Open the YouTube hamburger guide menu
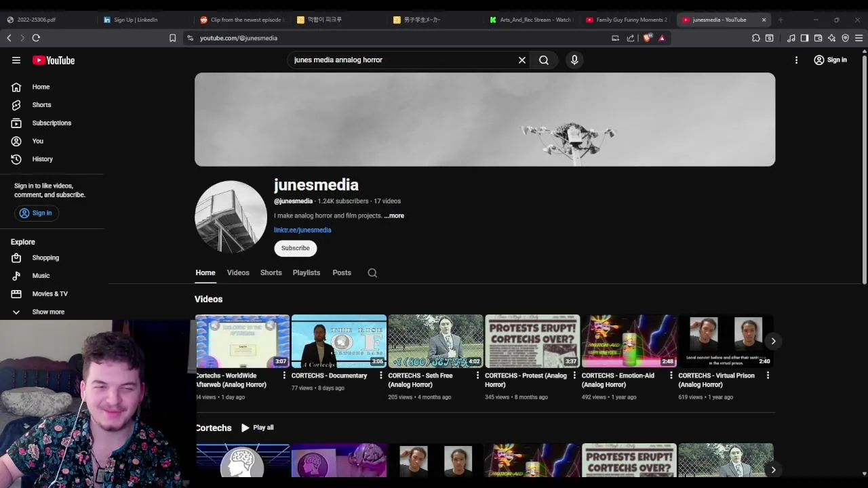The width and height of the screenshot is (868, 488). coord(16,60)
